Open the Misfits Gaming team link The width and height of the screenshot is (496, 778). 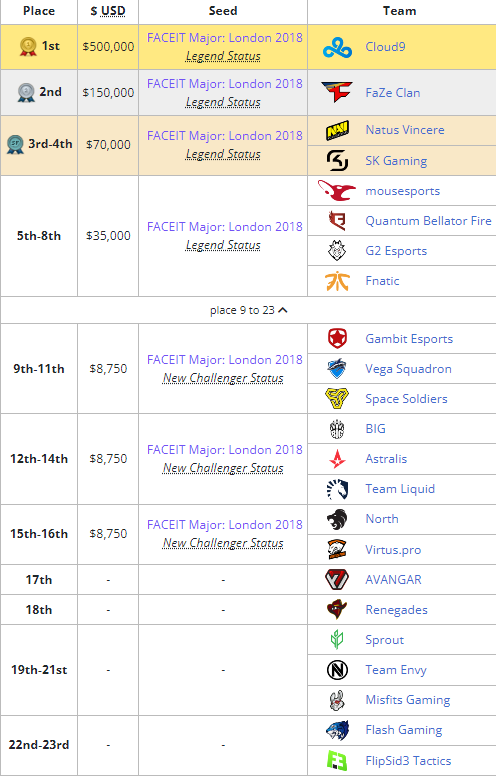click(x=408, y=700)
